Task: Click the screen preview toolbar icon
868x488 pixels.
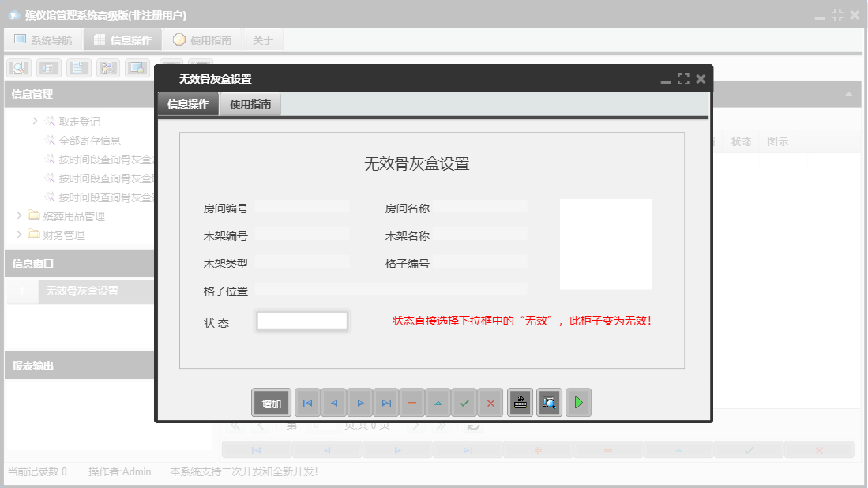Action: coord(137,67)
